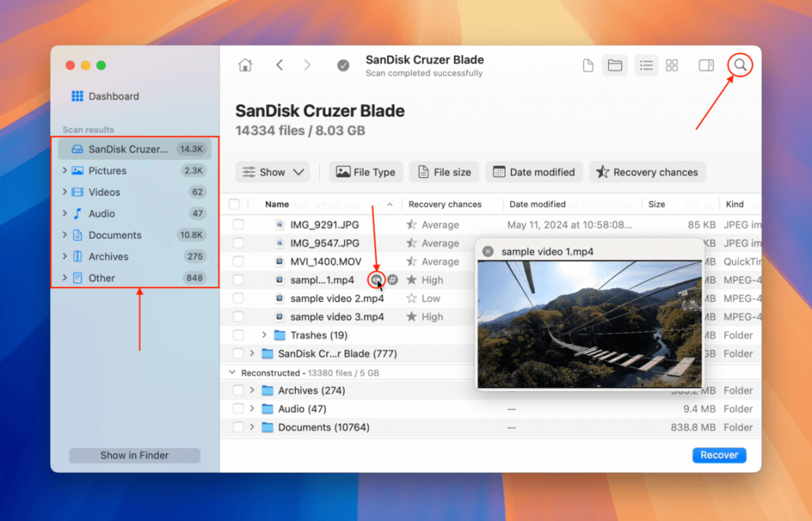Open the search magnifier icon

tap(740, 65)
